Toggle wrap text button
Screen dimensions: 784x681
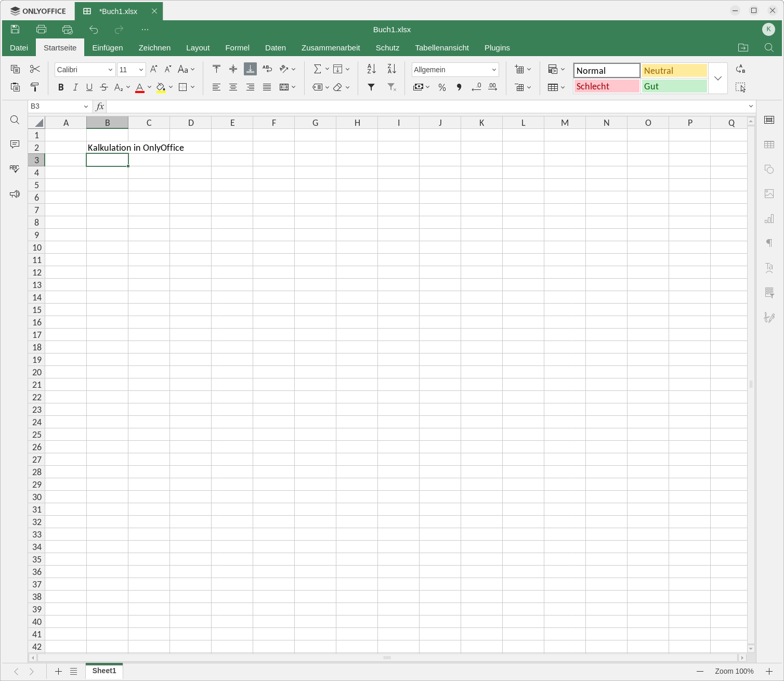(267, 69)
